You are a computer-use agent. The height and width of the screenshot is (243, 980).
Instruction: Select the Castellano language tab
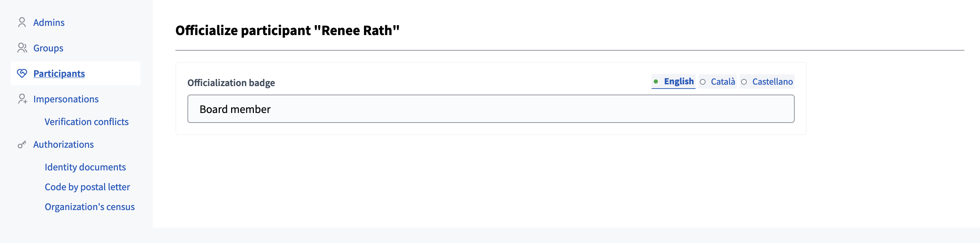point(772,82)
